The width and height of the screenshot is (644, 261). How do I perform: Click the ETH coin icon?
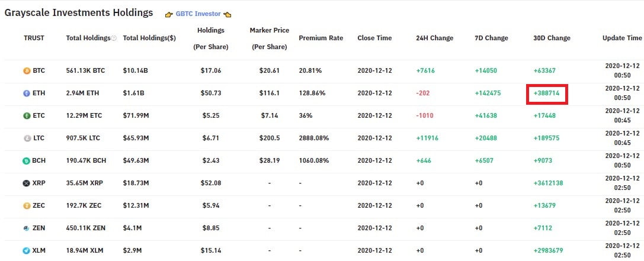click(x=27, y=94)
